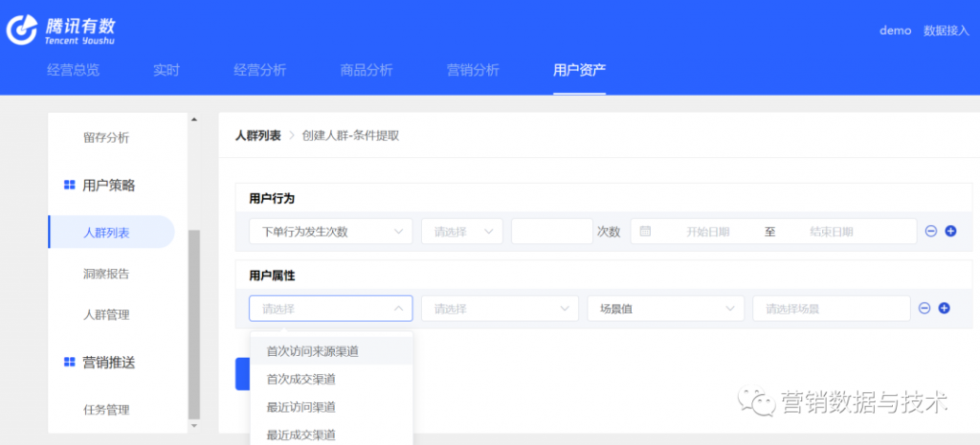
Task: Add a new user attribute condition row
Action: [x=944, y=308]
